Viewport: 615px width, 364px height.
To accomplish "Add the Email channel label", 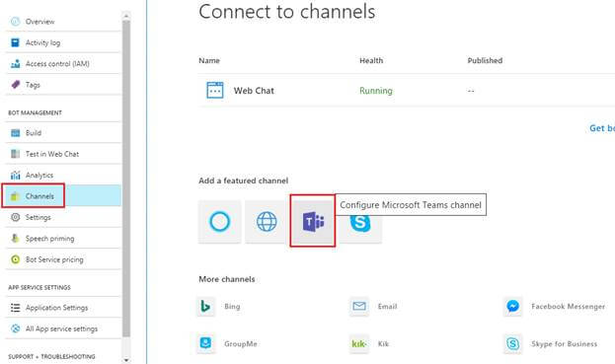I will (x=388, y=307).
